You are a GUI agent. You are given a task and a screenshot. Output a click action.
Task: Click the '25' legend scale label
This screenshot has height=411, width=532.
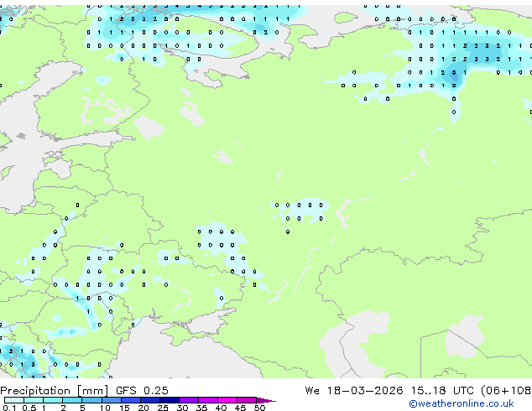(163, 408)
